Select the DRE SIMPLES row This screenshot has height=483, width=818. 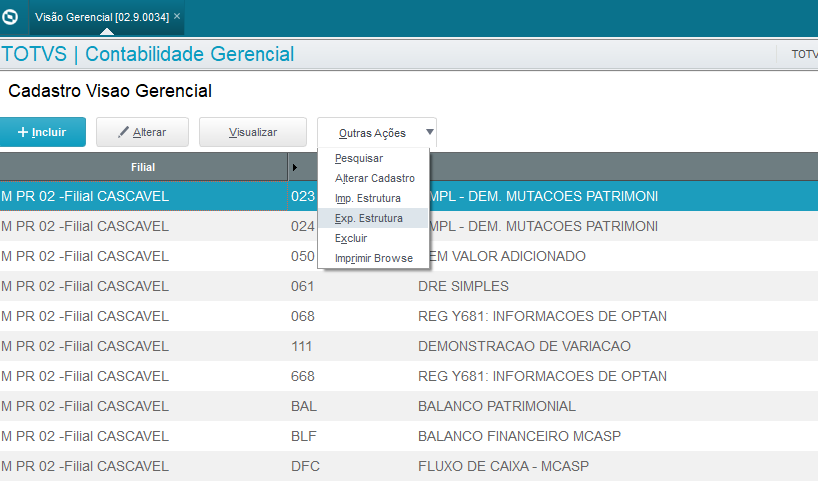409,286
